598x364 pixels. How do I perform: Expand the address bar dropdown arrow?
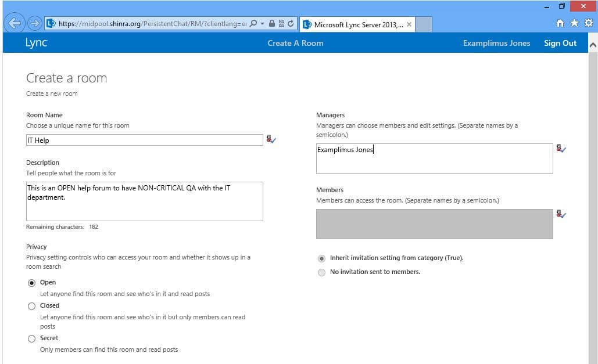[x=263, y=24]
